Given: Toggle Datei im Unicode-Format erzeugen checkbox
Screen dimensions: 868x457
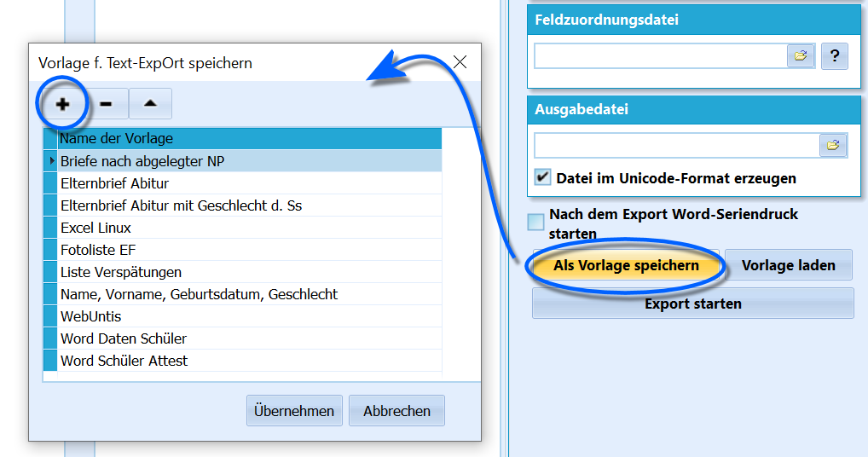Looking at the screenshot, I should [542, 177].
